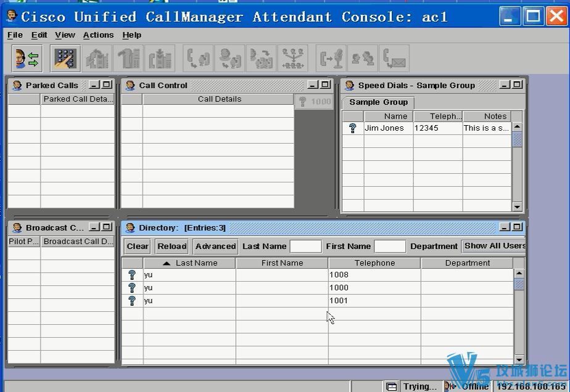Screen dimensions: 570x392
Task: Click the 1000 line button in Call Control
Action: point(315,102)
